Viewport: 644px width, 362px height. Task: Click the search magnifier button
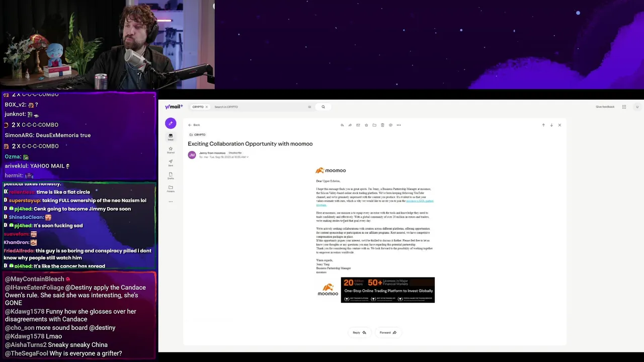coord(323,107)
